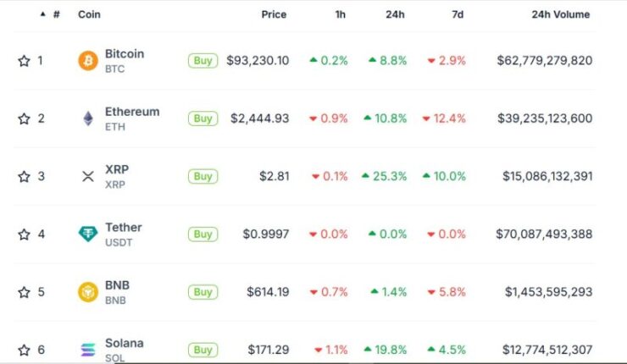Image resolution: width=627 pixels, height=364 pixels.
Task: Sort by 24h Volume header
Action: [561, 14]
